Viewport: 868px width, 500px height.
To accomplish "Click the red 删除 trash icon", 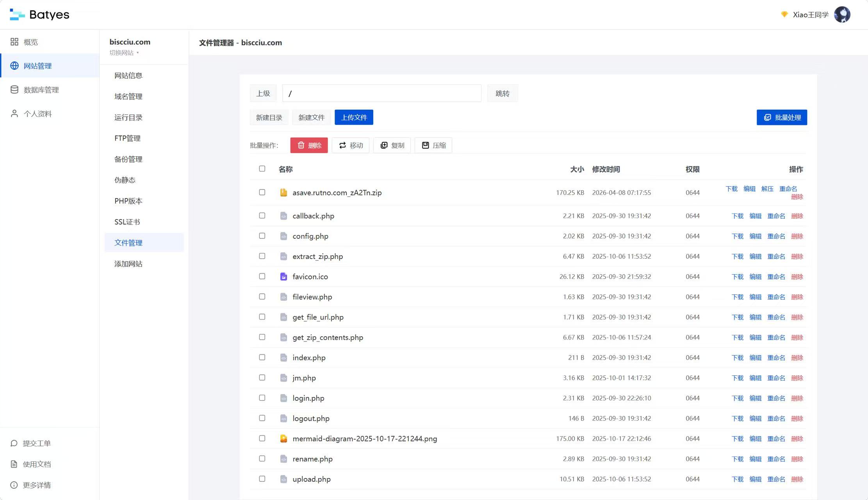I will 301,145.
